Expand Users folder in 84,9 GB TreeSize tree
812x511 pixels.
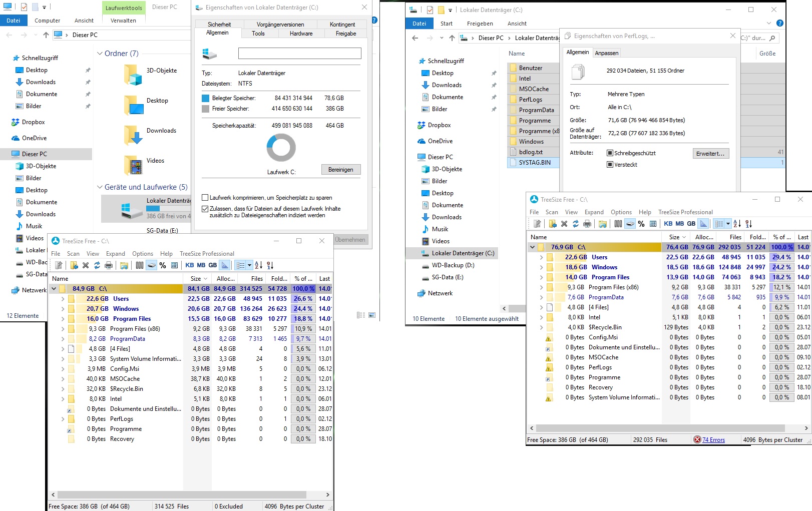point(63,299)
